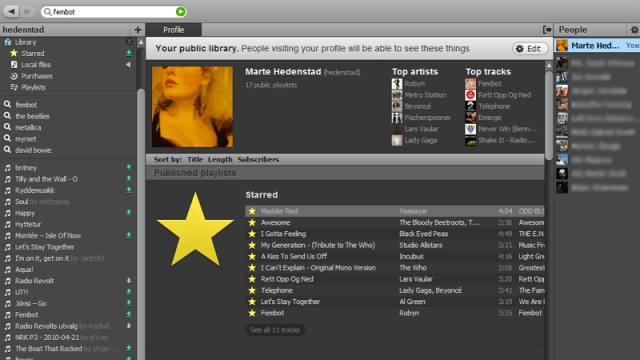
Task: Click star icon next to Telephone track
Action: point(252,291)
